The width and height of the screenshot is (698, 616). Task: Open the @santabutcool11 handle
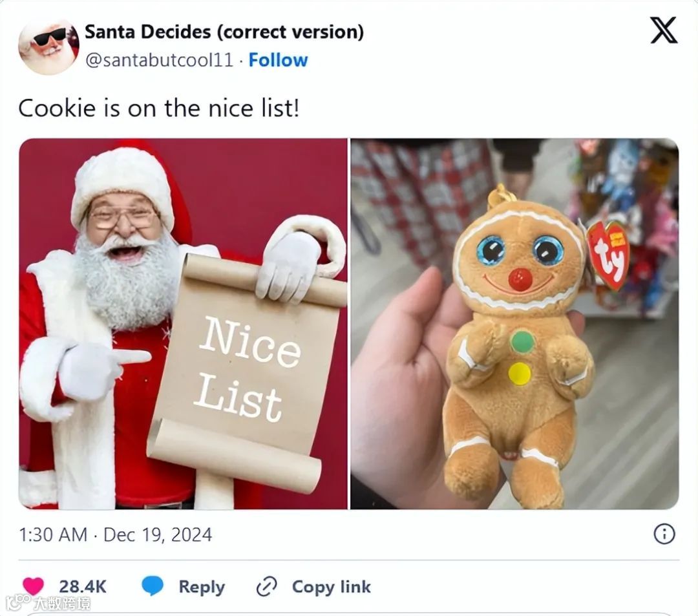tap(160, 60)
